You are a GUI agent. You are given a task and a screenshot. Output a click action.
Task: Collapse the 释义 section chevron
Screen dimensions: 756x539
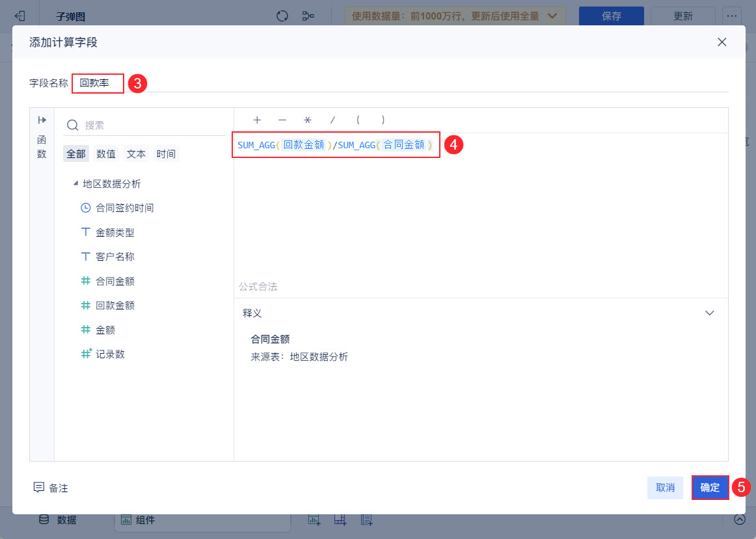[709, 313]
